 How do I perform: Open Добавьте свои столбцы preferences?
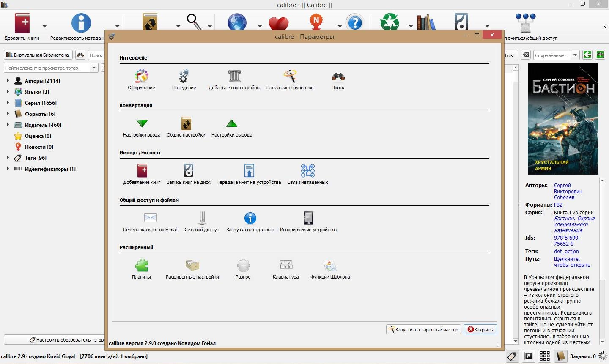[234, 80]
